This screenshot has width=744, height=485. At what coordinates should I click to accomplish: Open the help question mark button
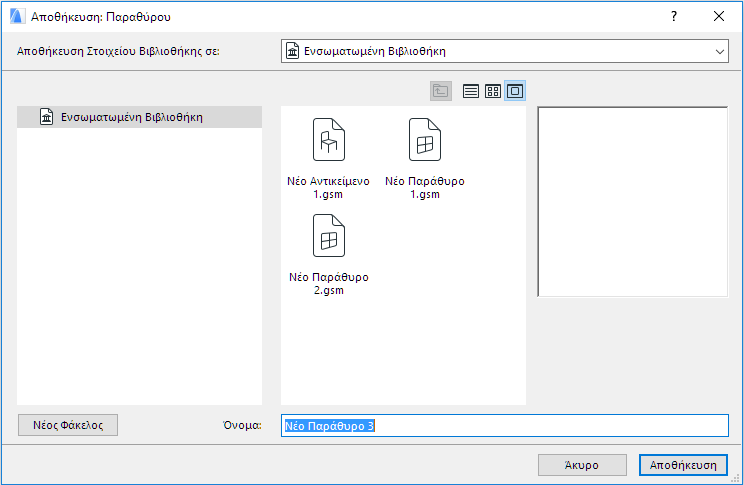[x=674, y=16]
